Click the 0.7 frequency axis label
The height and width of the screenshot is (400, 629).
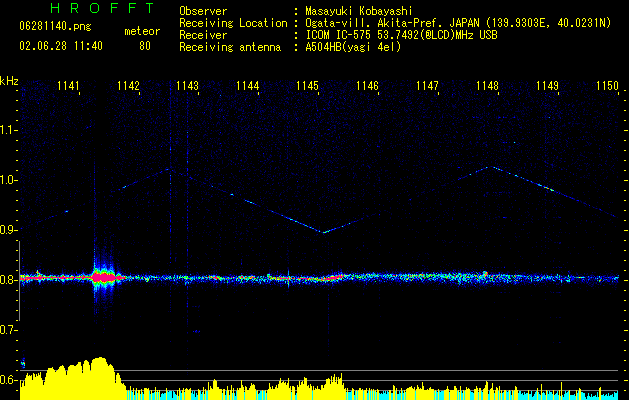point(8,330)
